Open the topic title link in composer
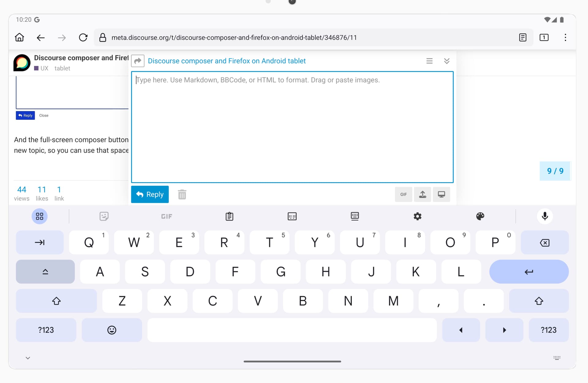This screenshot has height=383, width=588. tap(227, 61)
